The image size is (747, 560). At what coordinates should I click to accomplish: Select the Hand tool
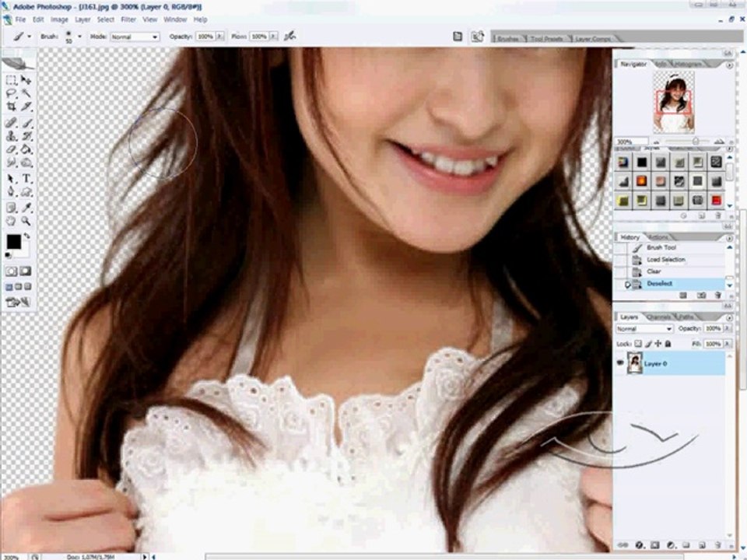tap(11, 221)
